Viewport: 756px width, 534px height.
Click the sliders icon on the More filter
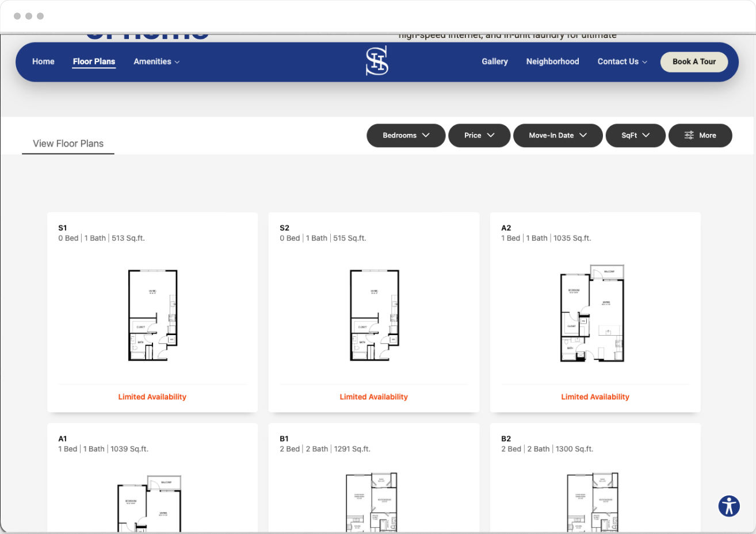click(x=689, y=136)
